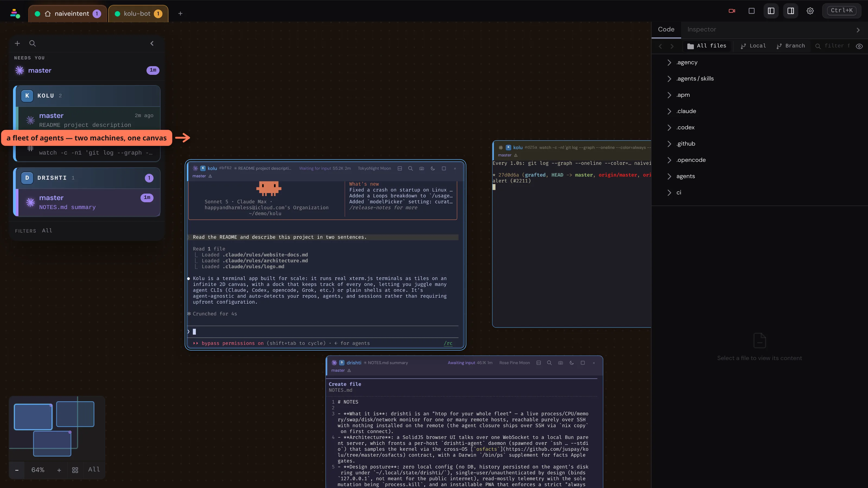Maximize the drishti terminal tile
Screen dimensions: 868x488
583,363
